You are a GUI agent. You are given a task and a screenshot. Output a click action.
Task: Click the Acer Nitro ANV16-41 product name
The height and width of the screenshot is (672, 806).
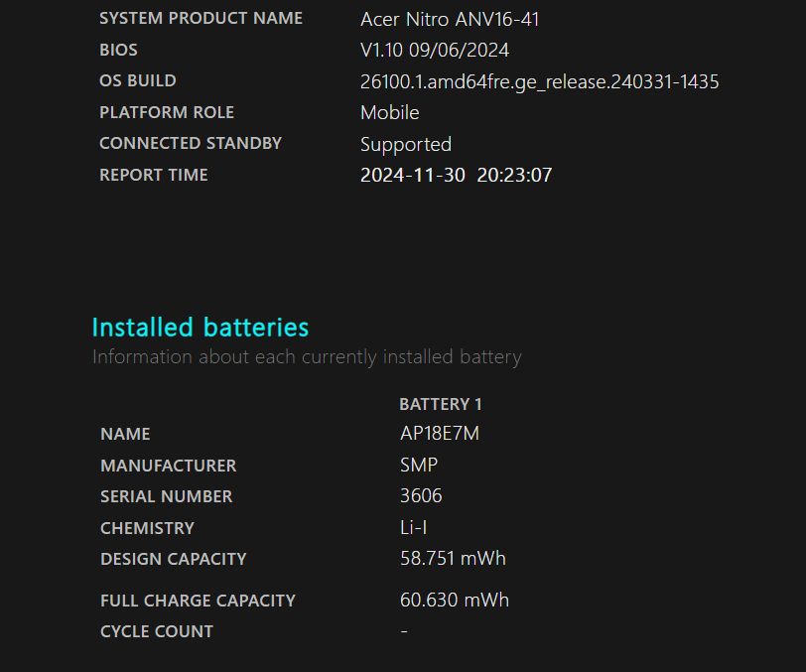(x=450, y=19)
